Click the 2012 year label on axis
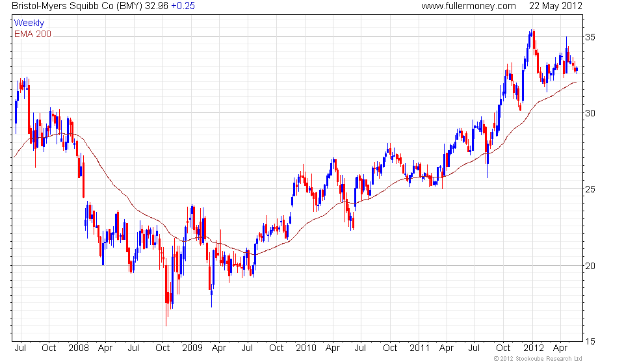Image resolution: width=637 pixels, height=364 pixels. coord(534,348)
